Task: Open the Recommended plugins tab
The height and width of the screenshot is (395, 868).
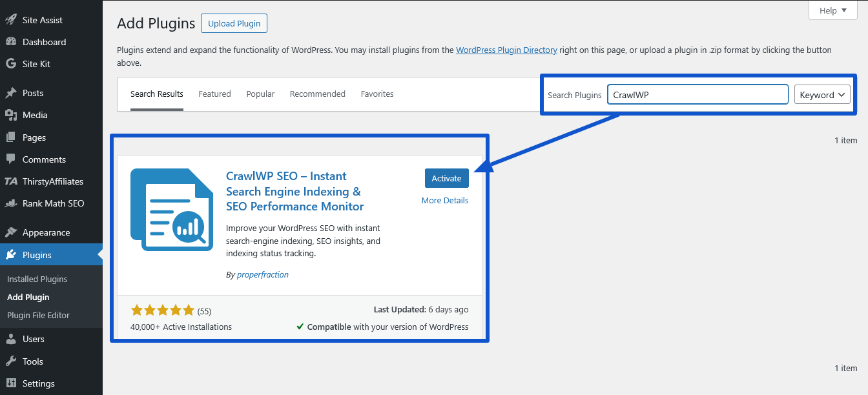Action: point(317,94)
